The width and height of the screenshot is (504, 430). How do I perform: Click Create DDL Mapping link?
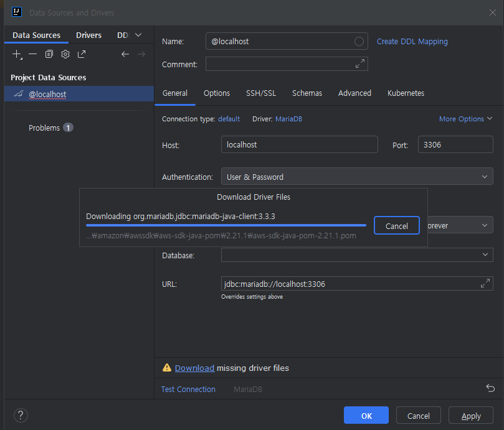pyautogui.click(x=412, y=42)
